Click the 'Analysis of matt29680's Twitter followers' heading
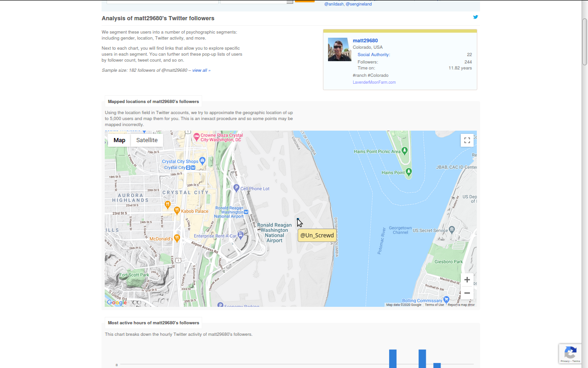The width and height of the screenshot is (588, 368). (x=158, y=18)
